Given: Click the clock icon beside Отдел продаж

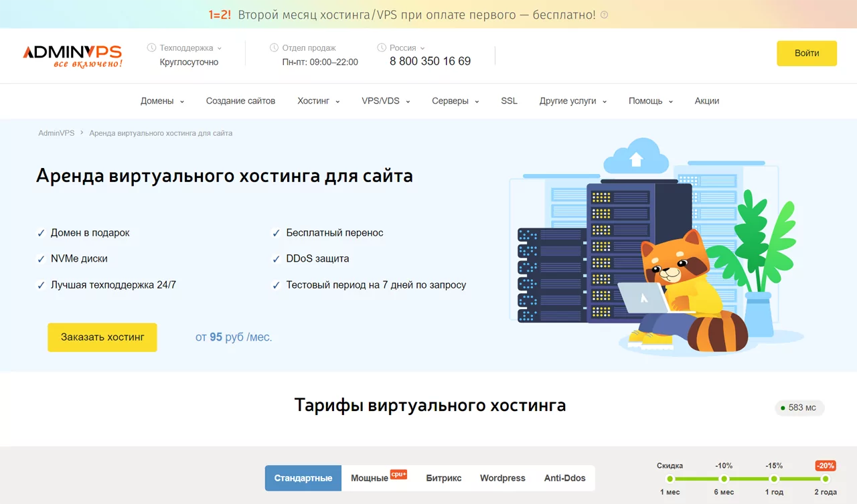Looking at the screenshot, I should (x=274, y=48).
